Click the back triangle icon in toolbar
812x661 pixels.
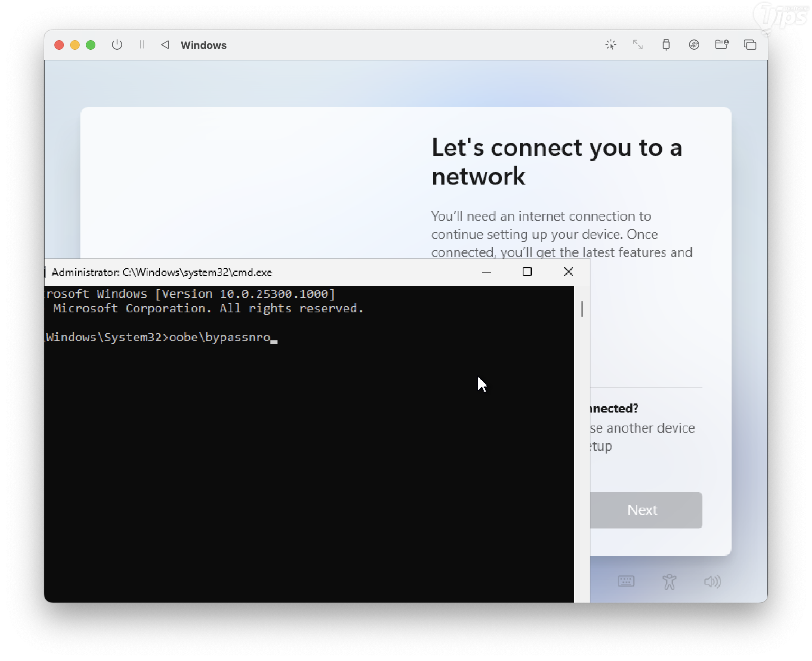tap(165, 45)
